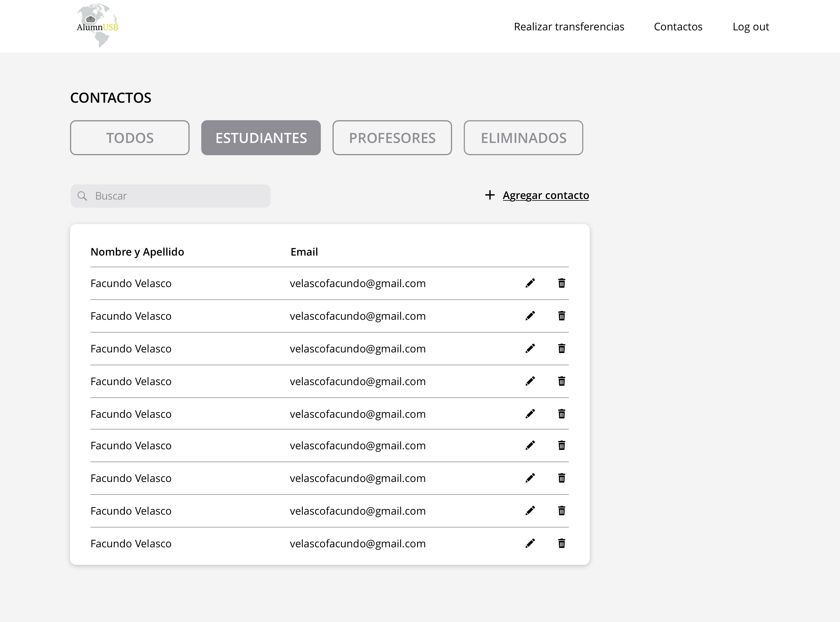This screenshot has height=622, width=840.
Task: Click the plus icon beside Agregar contacto
Action: click(x=490, y=195)
